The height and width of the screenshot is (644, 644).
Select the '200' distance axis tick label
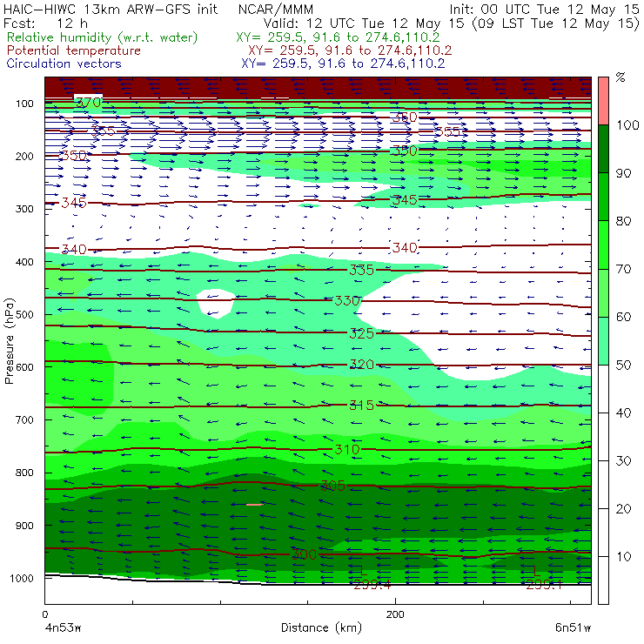coord(395,614)
